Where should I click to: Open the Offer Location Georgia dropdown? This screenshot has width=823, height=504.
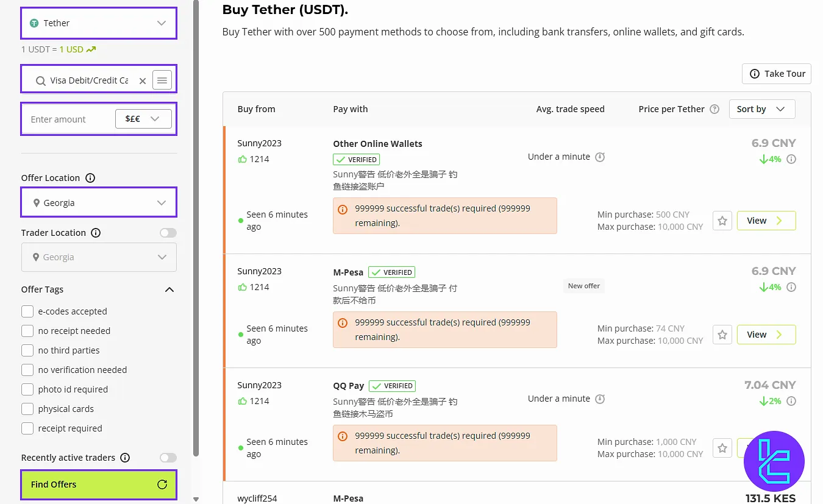coord(99,203)
